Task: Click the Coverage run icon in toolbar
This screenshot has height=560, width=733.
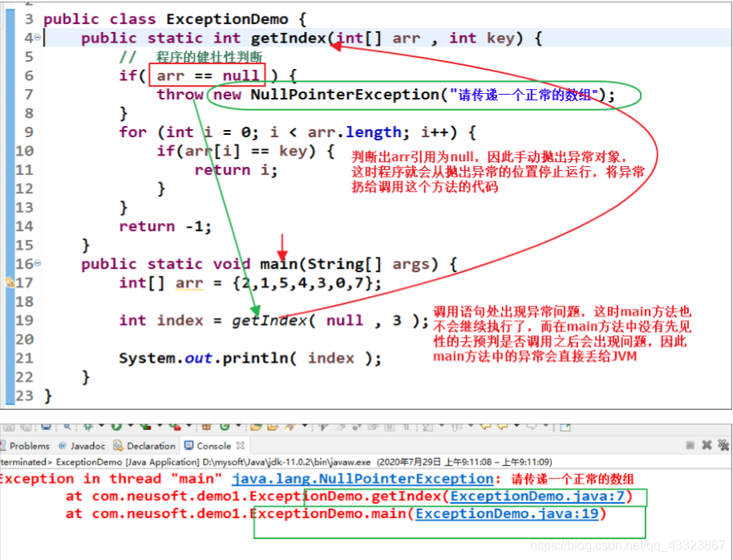Action: click(146, 426)
